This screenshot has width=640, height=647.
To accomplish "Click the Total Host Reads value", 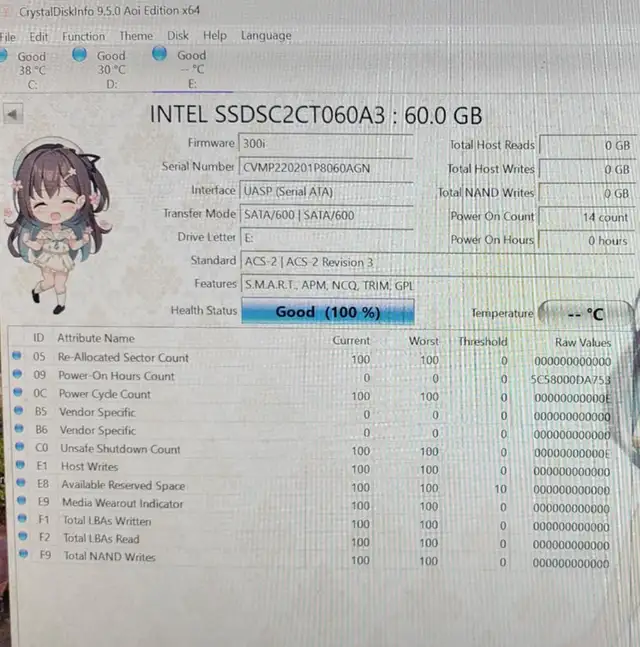I will point(587,145).
